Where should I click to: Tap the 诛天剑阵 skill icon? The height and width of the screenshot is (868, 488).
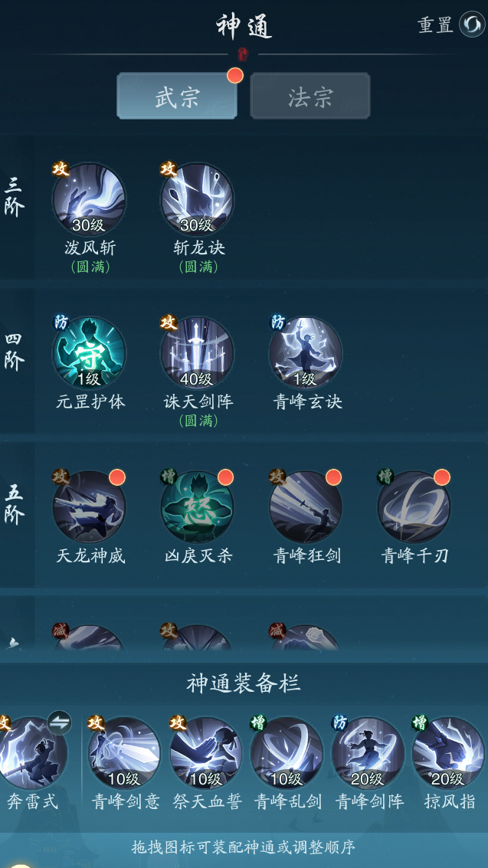click(197, 353)
